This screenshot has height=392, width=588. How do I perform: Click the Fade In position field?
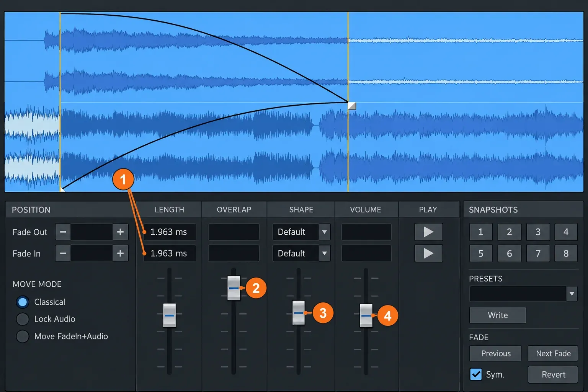[x=91, y=253]
